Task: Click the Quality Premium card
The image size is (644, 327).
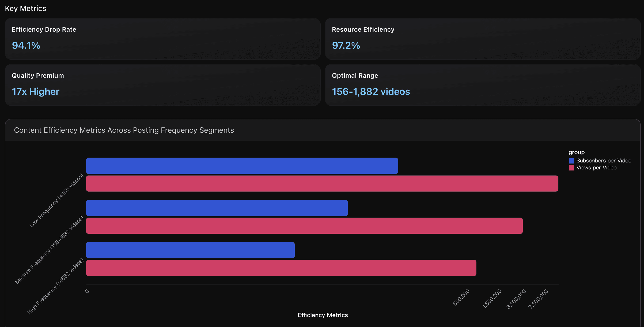Action: click(162, 85)
